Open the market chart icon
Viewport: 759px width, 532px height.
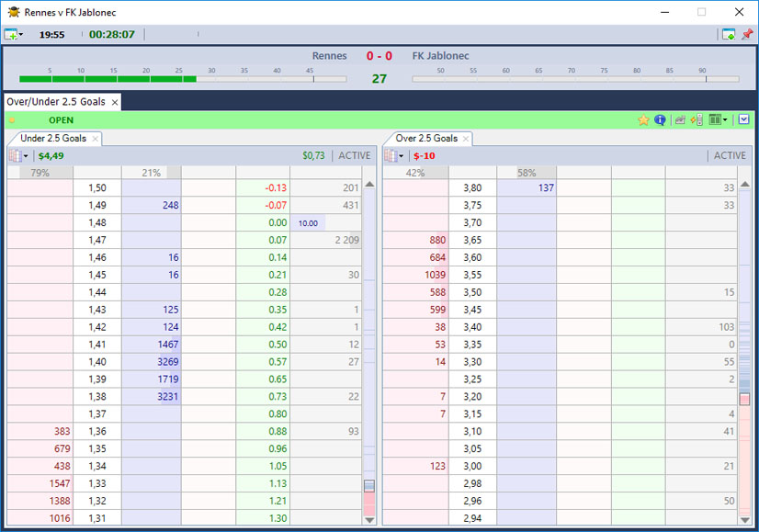pos(680,120)
